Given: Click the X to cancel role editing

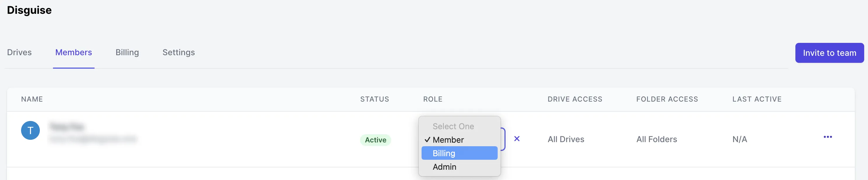Looking at the screenshot, I should point(517,139).
